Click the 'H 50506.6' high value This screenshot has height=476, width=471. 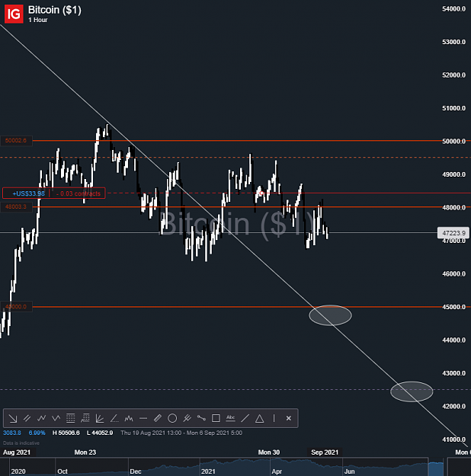66,433
